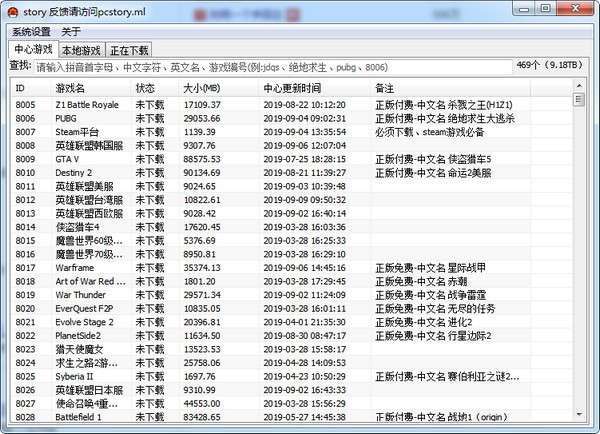Viewport: 600px width, 434px height.
Task: Sort by the 游戏名 column header
Action: [91, 88]
